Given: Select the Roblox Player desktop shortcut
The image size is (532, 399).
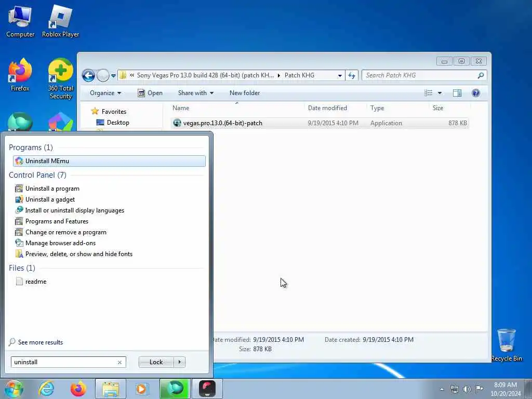Looking at the screenshot, I should tap(60, 22).
